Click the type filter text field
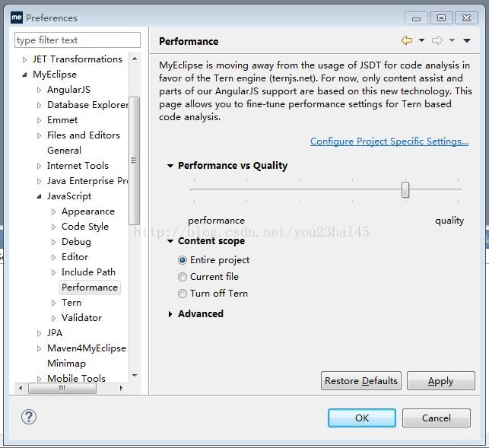489x448 pixels. click(x=78, y=40)
